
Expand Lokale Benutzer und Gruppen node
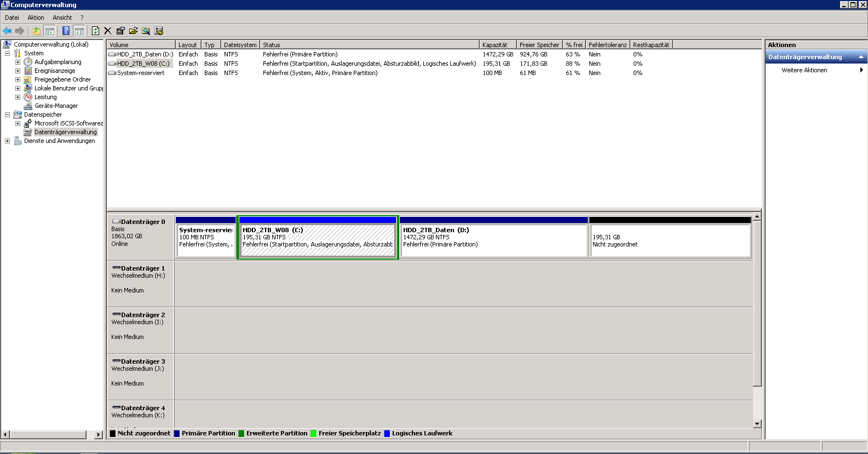[18, 88]
